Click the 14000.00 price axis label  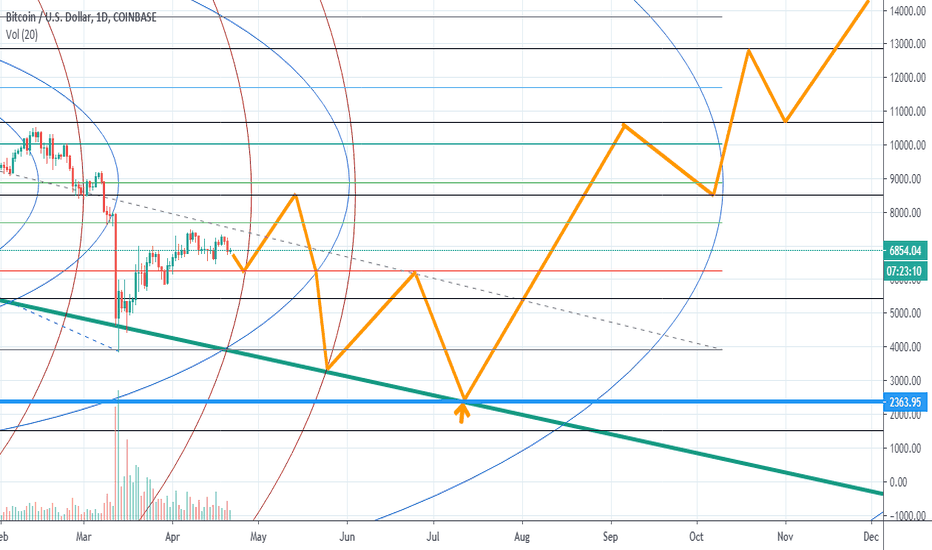[907, 11]
